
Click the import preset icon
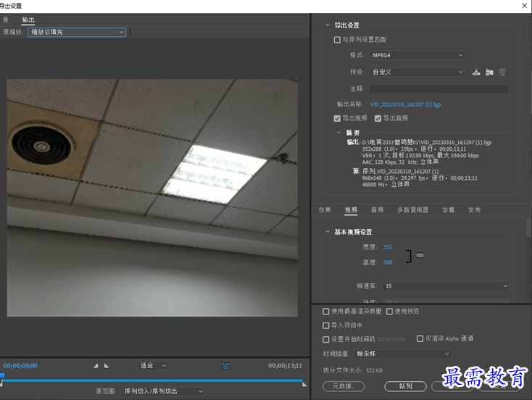pyautogui.click(x=489, y=72)
